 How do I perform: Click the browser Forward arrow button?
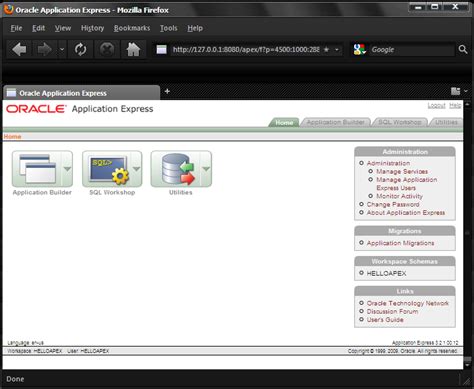click(44, 49)
